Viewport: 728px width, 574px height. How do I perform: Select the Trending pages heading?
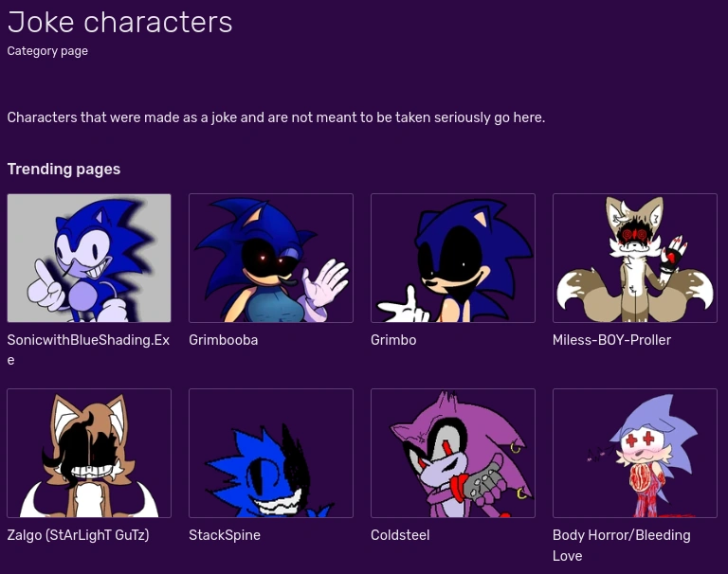64,170
